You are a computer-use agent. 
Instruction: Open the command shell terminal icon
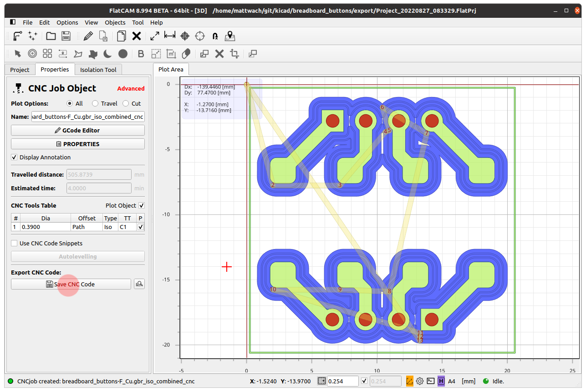[x=430, y=381]
